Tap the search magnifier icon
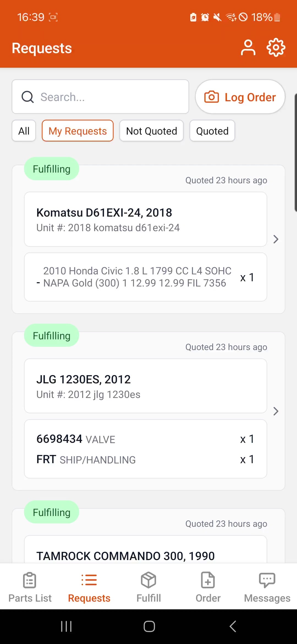Screen dimensions: 297x644 pyautogui.click(x=28, y=97)
